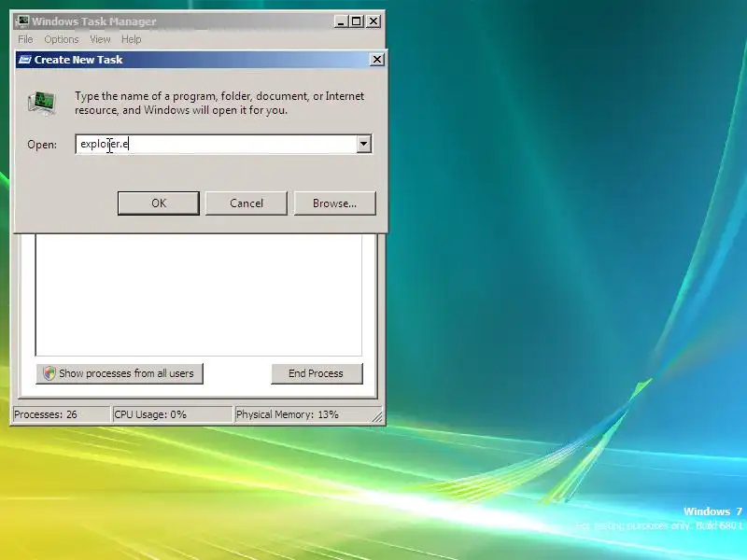Click the Task Manager resize grip corner
This screenshot has width=747, height=560.
coord(377,417)
